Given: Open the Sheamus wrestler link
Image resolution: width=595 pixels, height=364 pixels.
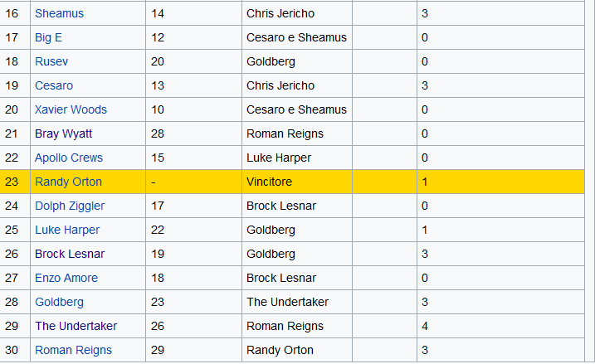Looking at the screenshot, I should [59, 13].
